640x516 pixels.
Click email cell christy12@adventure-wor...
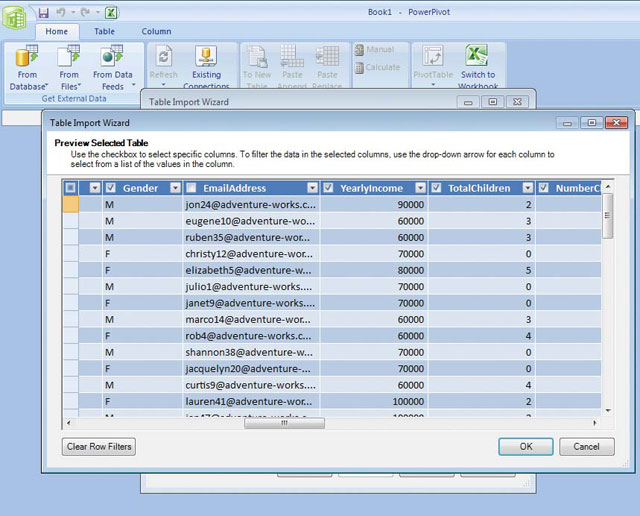click(x=251, y=254)
